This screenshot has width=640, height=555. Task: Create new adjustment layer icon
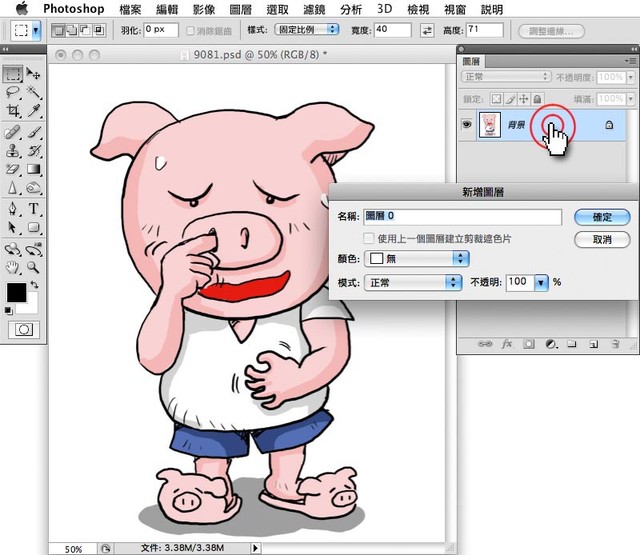click(x=551, y=344)
